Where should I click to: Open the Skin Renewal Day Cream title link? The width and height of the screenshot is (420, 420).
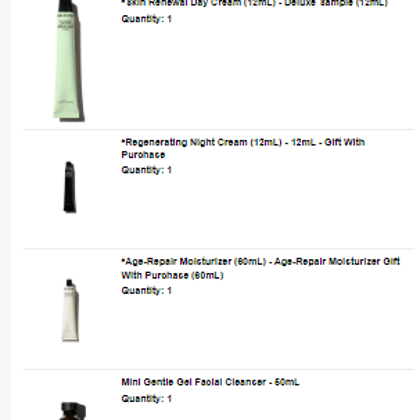[254, 3]
